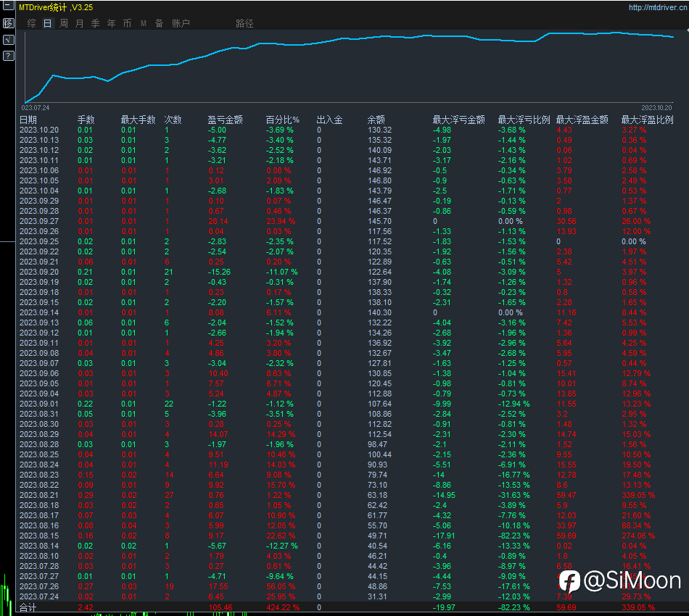This screenshot has width=689, height=616.
Task: Click the 出入金 column header
Action: pyautogui.click(x=329, y=120)
